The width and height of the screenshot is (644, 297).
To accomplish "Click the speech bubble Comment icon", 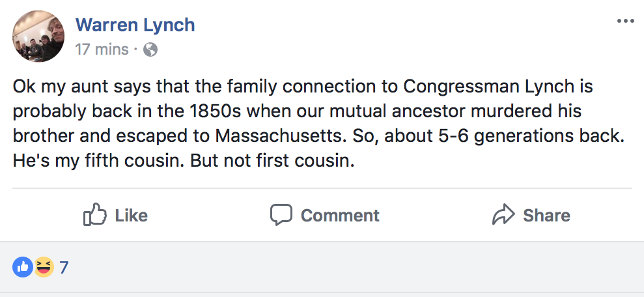I will (281, 215).
